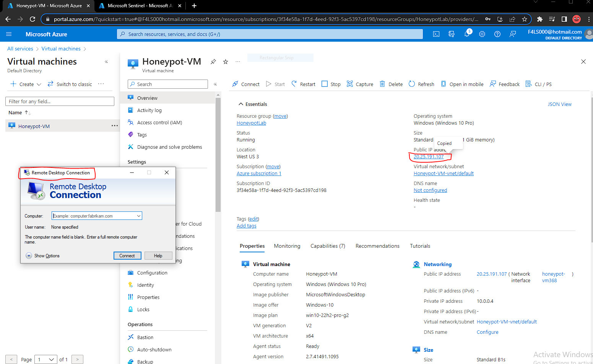Screen dimensions: 593x364
Task: Open portal settings gear
Action: [x=482, y=34]
